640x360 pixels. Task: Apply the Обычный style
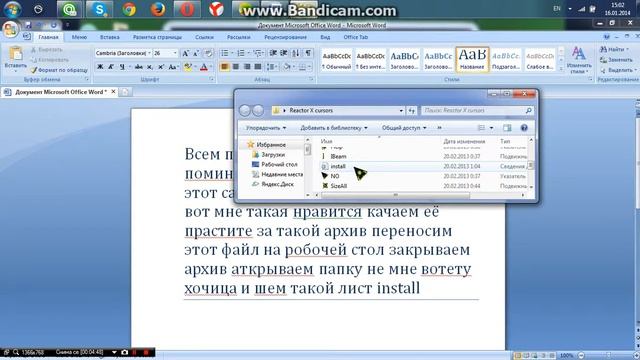(336, 60)
